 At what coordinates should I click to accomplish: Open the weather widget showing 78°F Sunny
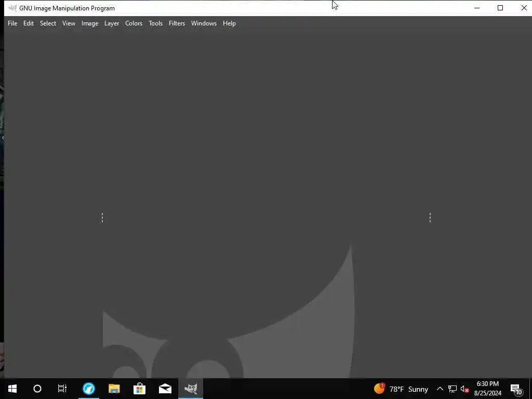click(x=401, y=389)
